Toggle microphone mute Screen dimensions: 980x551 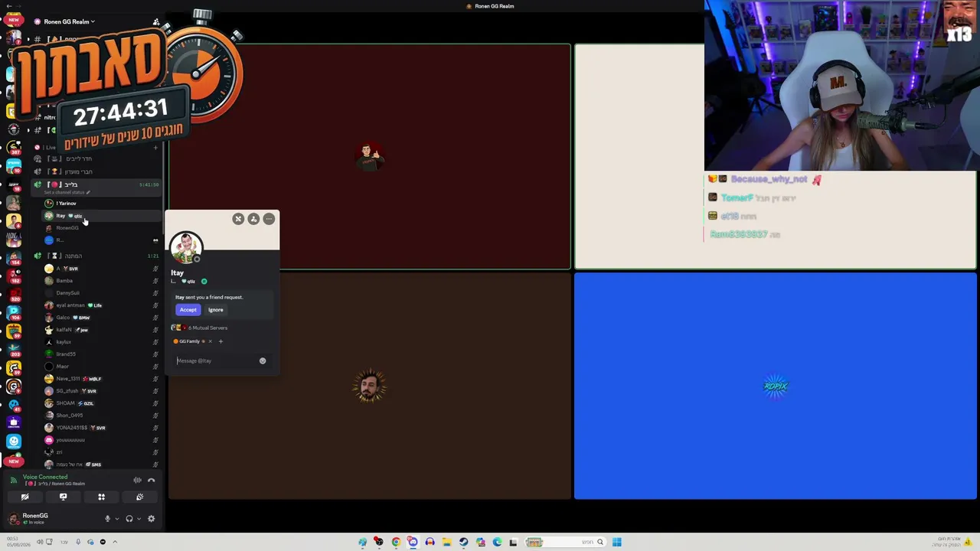[107, 519]
